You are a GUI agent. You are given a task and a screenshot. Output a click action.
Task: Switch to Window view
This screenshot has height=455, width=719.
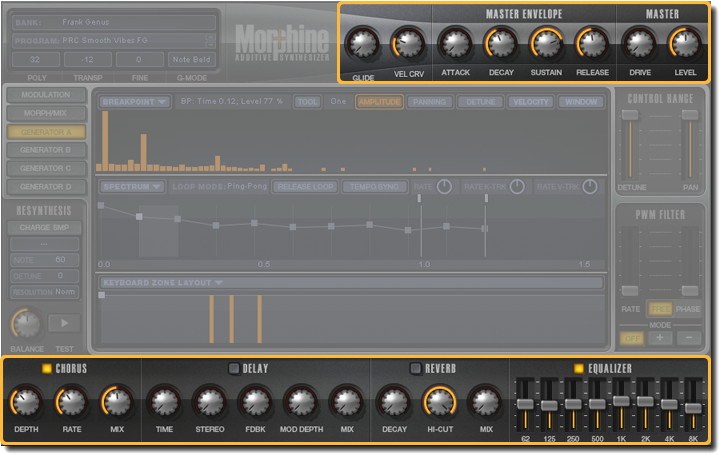[581, 102]
